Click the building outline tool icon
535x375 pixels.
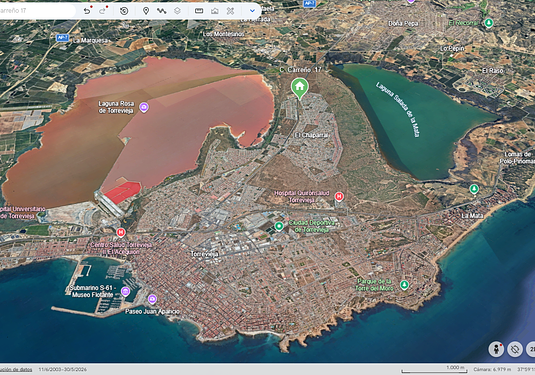(215, 11)
